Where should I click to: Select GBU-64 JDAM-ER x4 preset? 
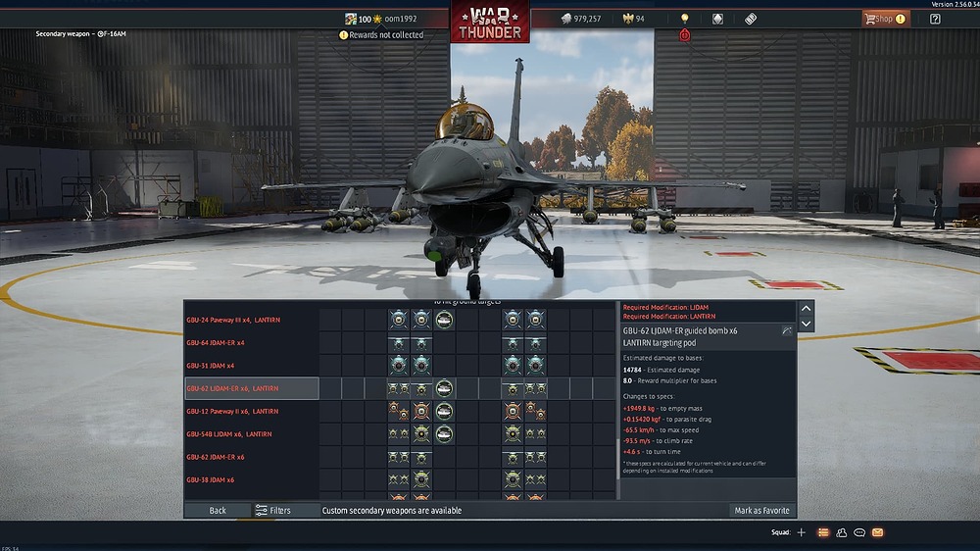(252, 343)
